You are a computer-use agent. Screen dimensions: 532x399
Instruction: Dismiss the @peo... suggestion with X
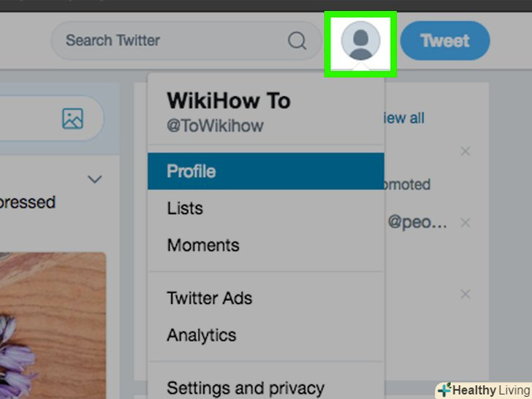(x=465, y=222)
